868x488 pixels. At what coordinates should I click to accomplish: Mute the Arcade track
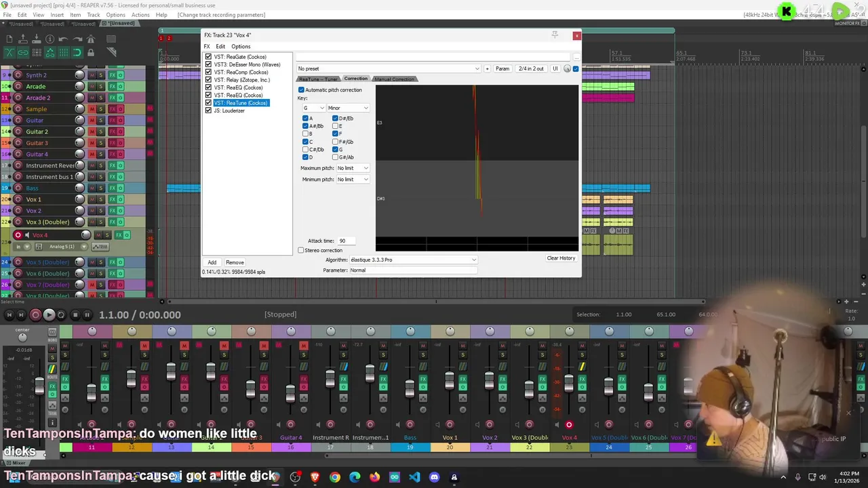93,86
